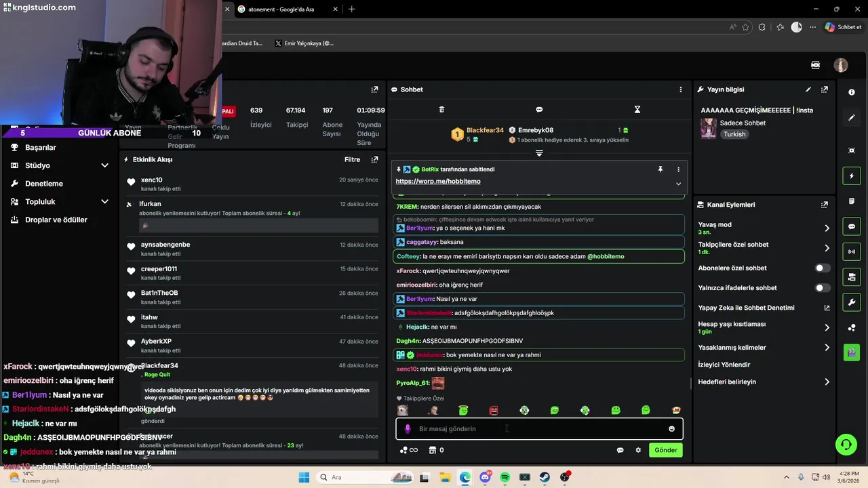Open options menu of pinned BotRix message
Image resolution: width=868 pixels, height=488 pixels.
tap(678, 169)
